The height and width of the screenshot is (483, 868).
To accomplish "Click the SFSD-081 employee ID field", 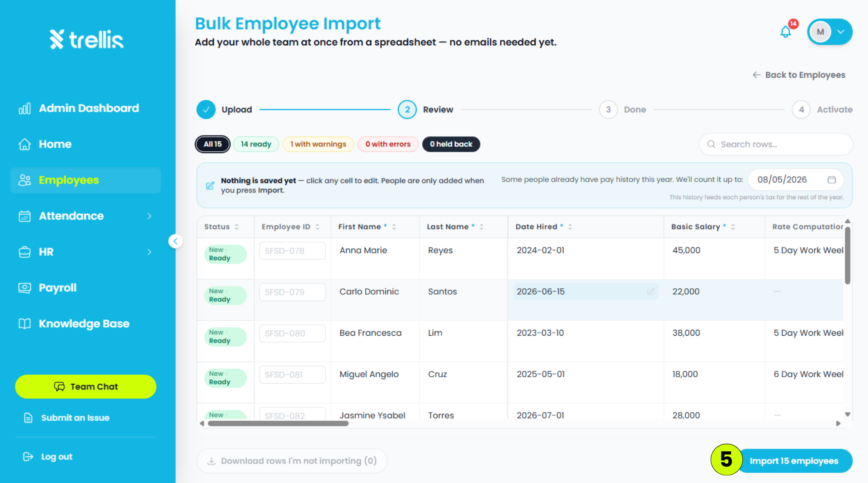I will tap(292, 375).
